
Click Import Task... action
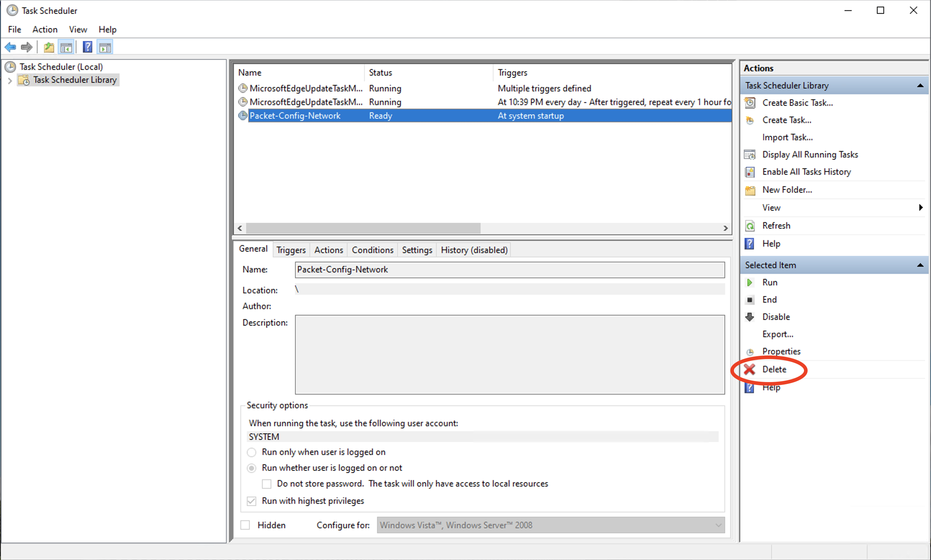coord(787,137)
